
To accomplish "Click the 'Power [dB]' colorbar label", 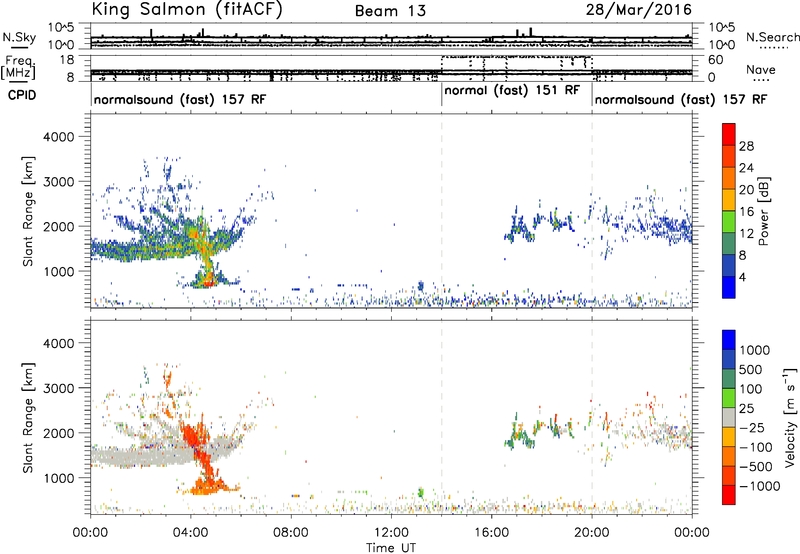I will tap(763, 211).
